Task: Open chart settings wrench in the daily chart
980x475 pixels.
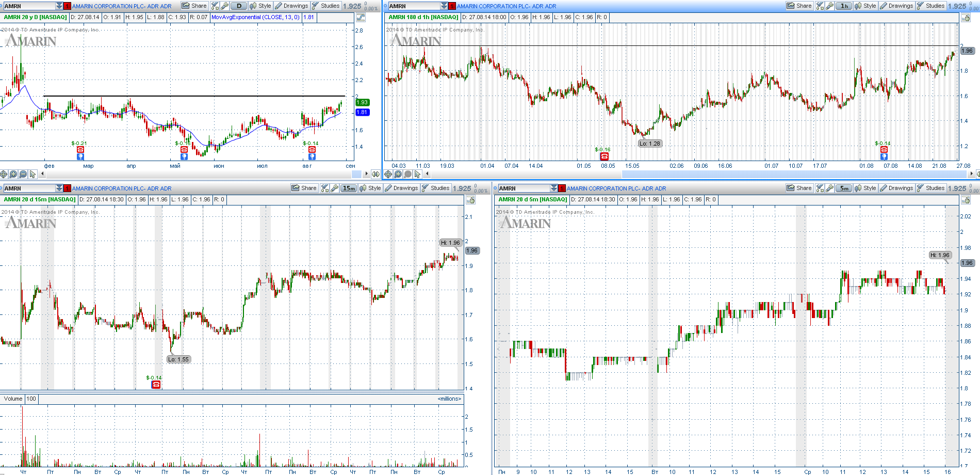Action: [224, 6]
